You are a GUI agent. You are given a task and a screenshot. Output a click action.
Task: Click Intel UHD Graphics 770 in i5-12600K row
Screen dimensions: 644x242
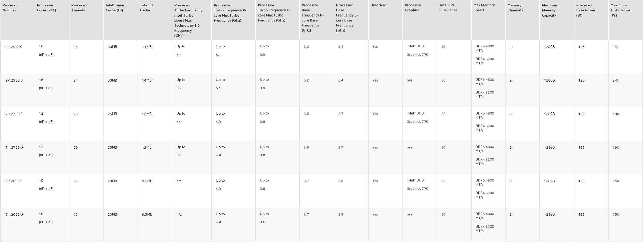[417, 184]
